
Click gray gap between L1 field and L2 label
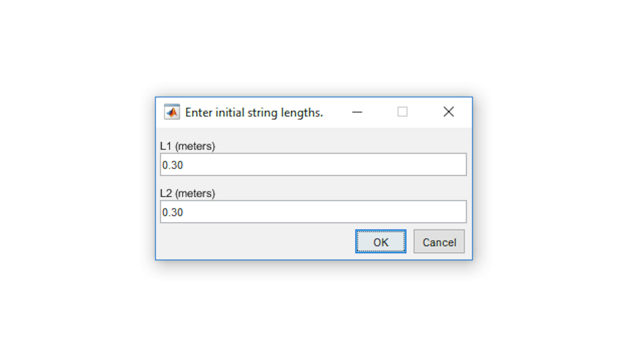coord(313,181)
